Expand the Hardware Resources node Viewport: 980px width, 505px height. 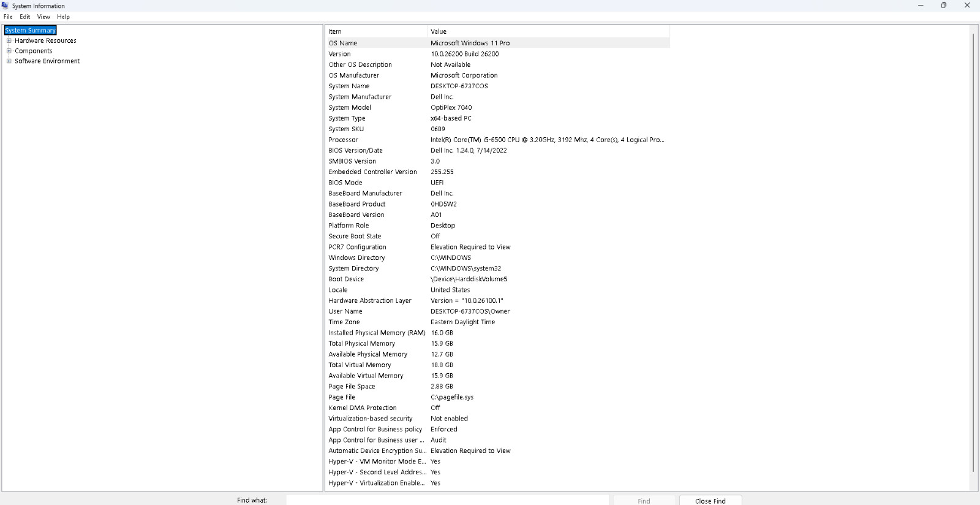point(9,40)
